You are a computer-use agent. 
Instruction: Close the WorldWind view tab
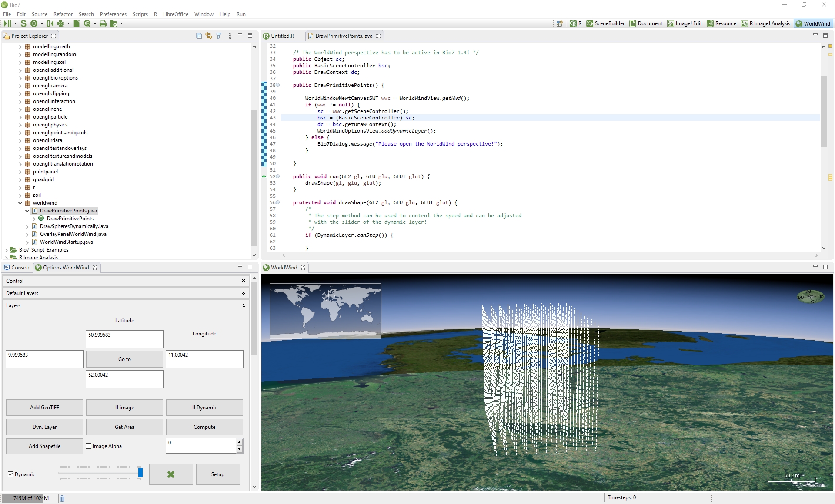(x=303, y=268)
